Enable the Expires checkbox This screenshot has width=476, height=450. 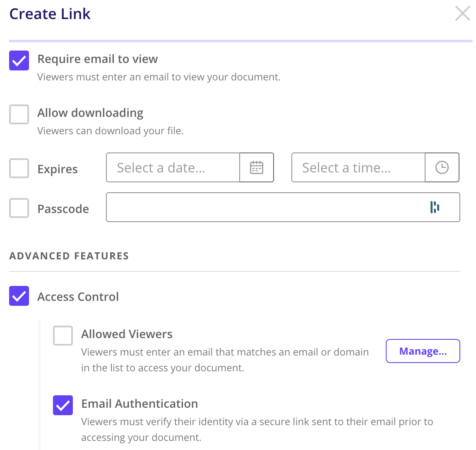pos(19,167)
